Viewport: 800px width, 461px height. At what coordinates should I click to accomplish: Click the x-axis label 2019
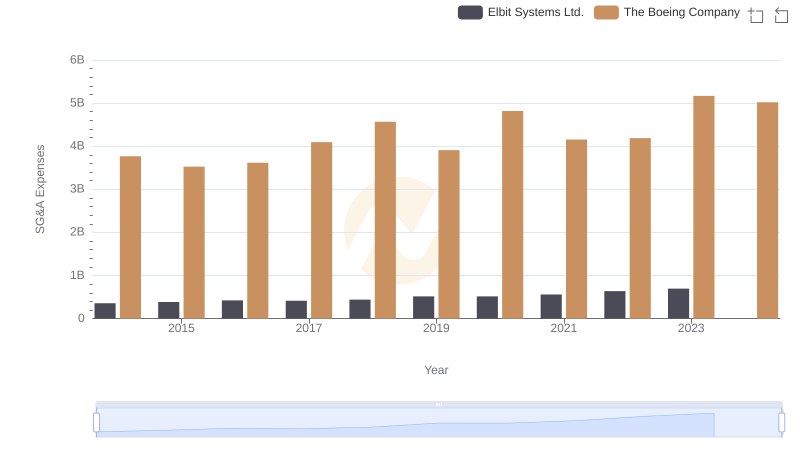pos(436,328)
